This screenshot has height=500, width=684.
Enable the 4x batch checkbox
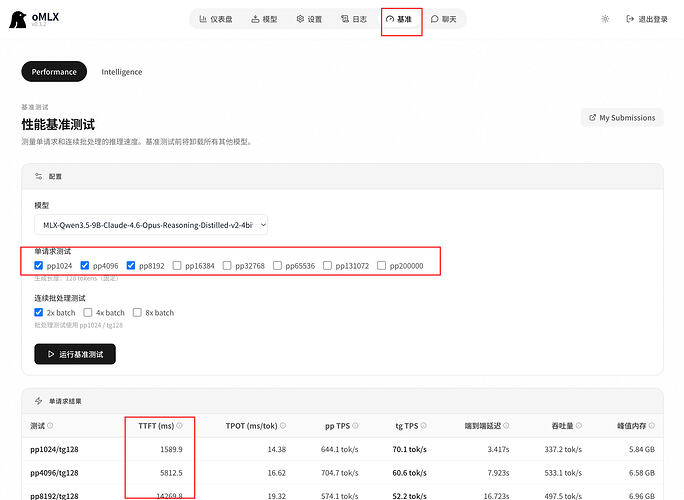pyautogui.click(x=88, y=312)
